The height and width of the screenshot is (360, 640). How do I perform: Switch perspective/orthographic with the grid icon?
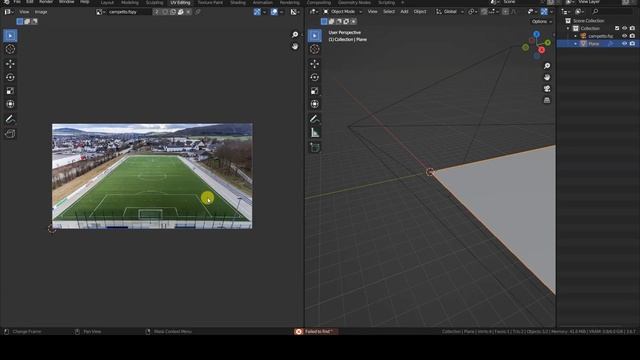tap(547, 100)
